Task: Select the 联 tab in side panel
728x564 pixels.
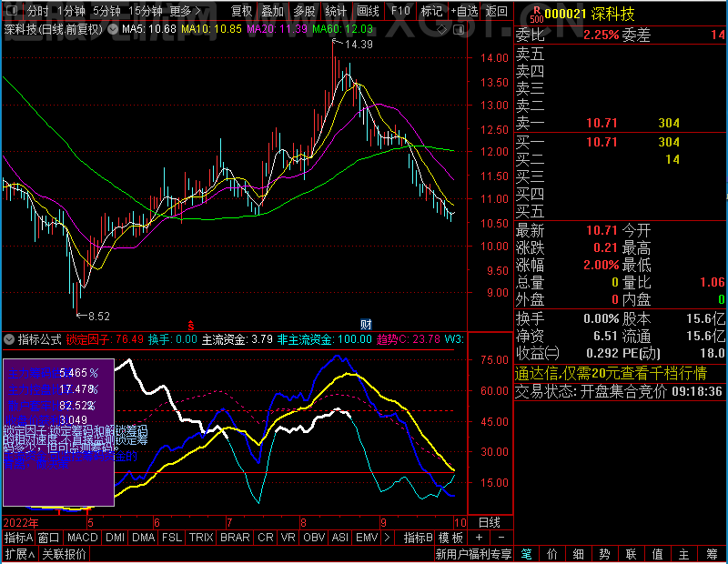Action: 631,554
